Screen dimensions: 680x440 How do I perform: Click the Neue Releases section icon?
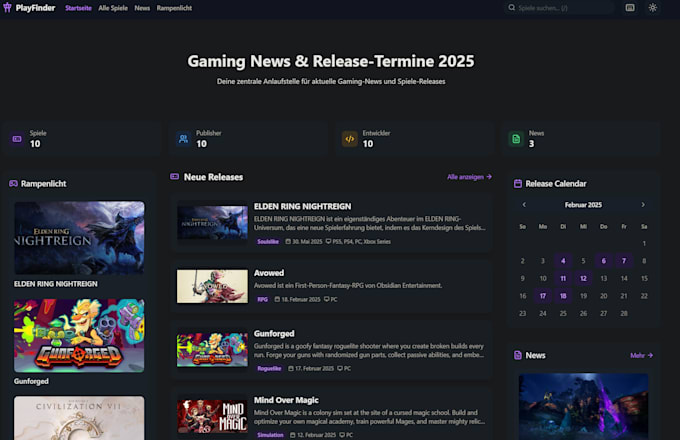[x=174, y=176]
